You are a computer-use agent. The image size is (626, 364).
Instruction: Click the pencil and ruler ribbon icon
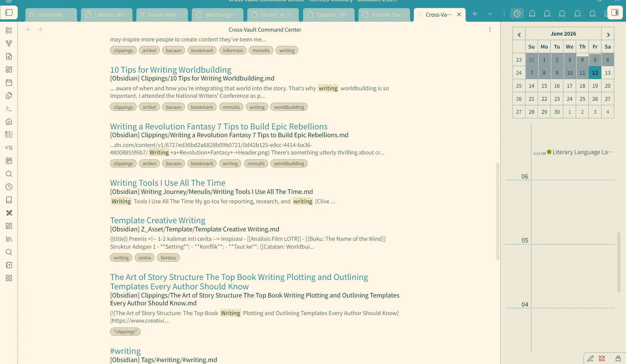coord(9,213)
